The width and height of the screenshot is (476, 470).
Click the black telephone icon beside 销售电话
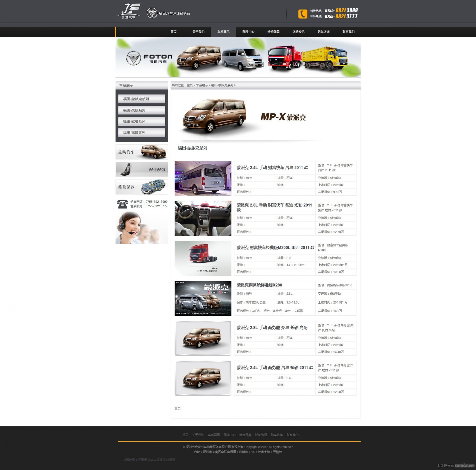(122, 204)
